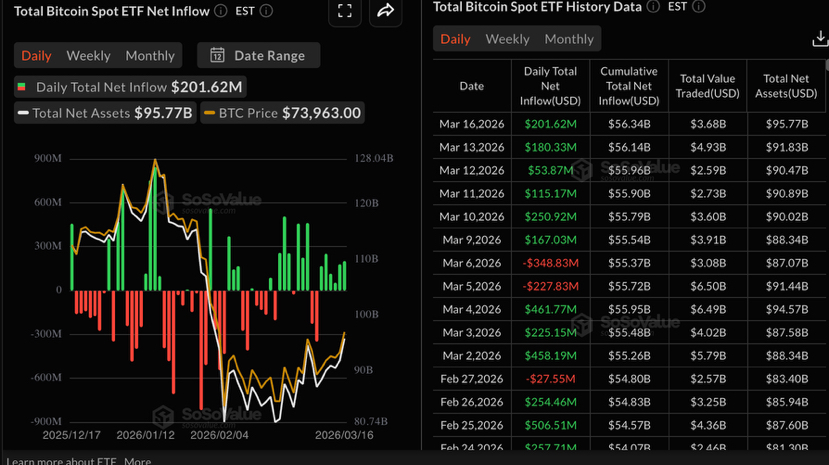Click the 2025/12/17 chart axis label

(71, 435)
